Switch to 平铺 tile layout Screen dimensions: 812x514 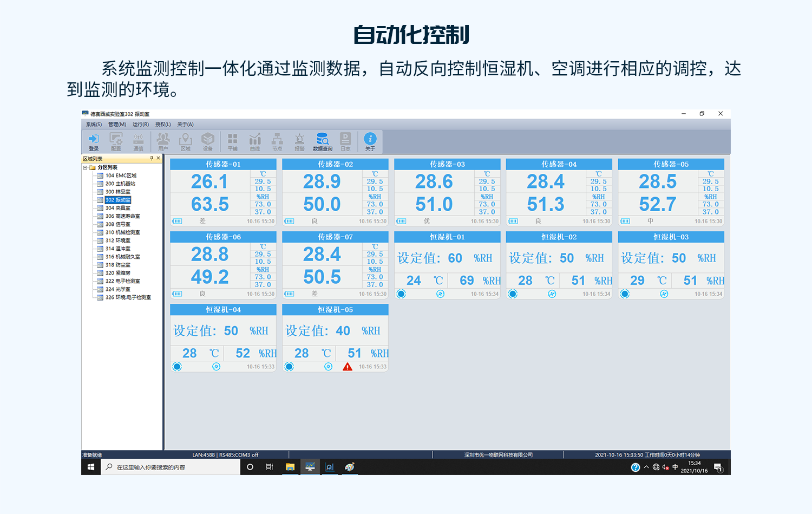tap(233, 141)
